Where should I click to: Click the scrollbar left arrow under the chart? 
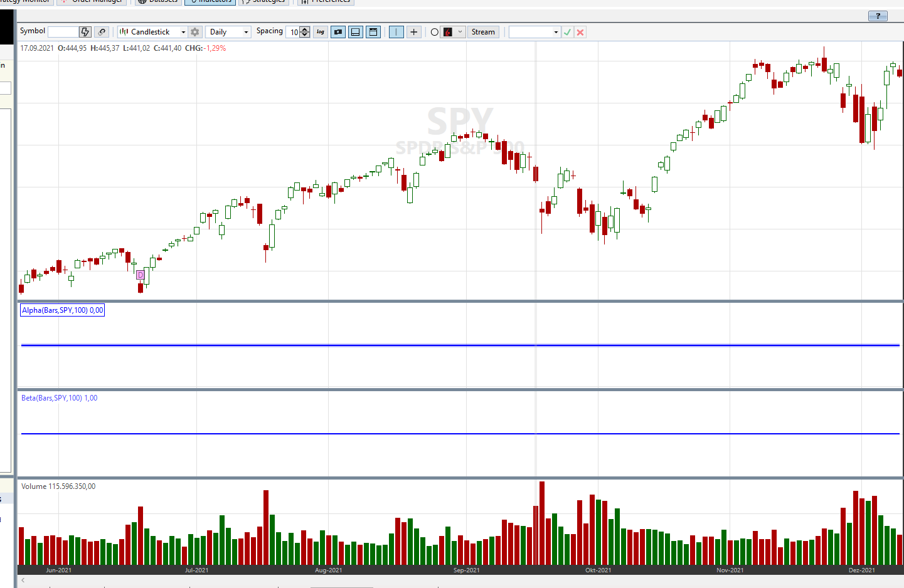tap(23, 580)
